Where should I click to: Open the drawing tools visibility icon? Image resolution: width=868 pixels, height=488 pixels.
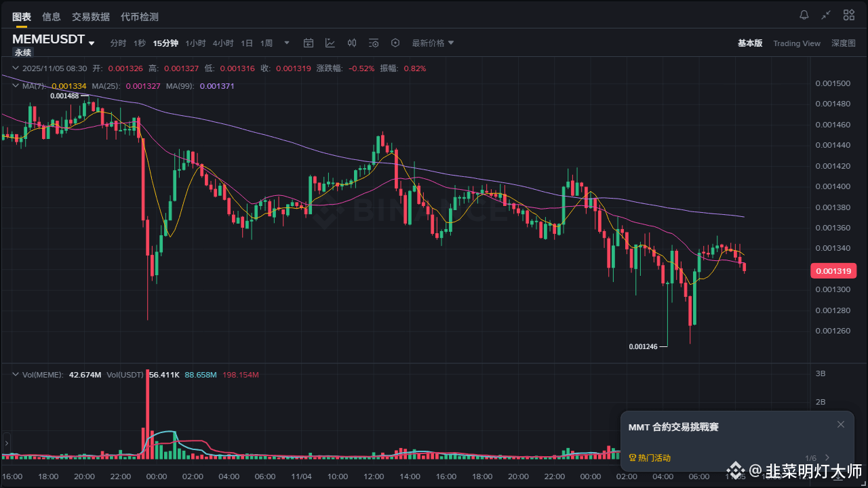tap(374, 43)
